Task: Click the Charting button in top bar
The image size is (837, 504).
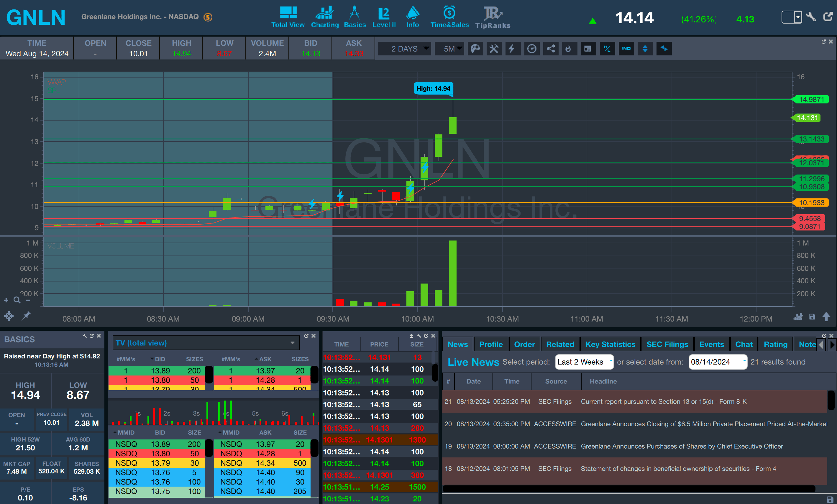Action: pos(325,17)
